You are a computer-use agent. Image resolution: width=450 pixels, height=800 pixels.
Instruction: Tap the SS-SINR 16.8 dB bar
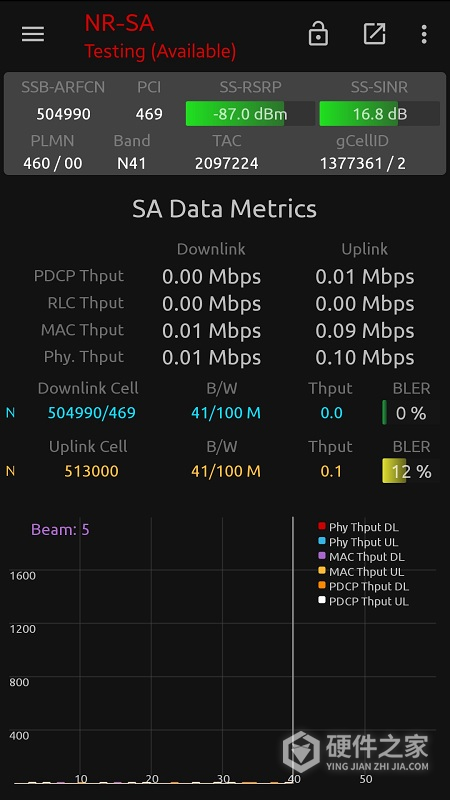coord(379,113)
